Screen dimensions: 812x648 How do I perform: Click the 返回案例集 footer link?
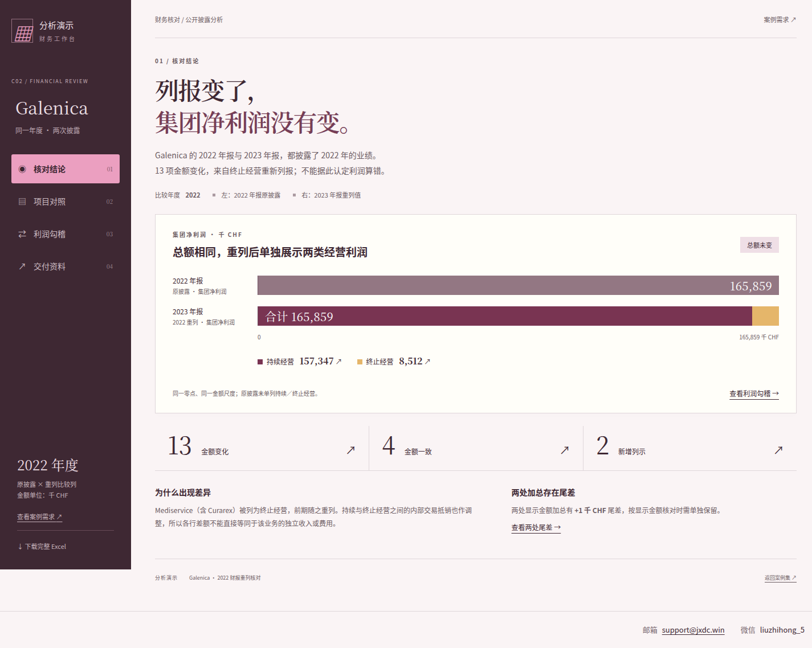click(x=780, y=578)
